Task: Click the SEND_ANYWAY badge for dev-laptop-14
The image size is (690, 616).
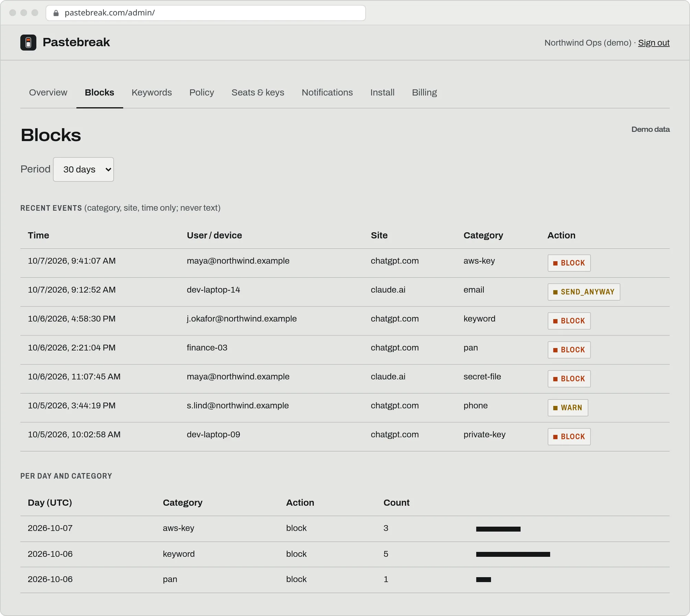Action: (584, 292)
